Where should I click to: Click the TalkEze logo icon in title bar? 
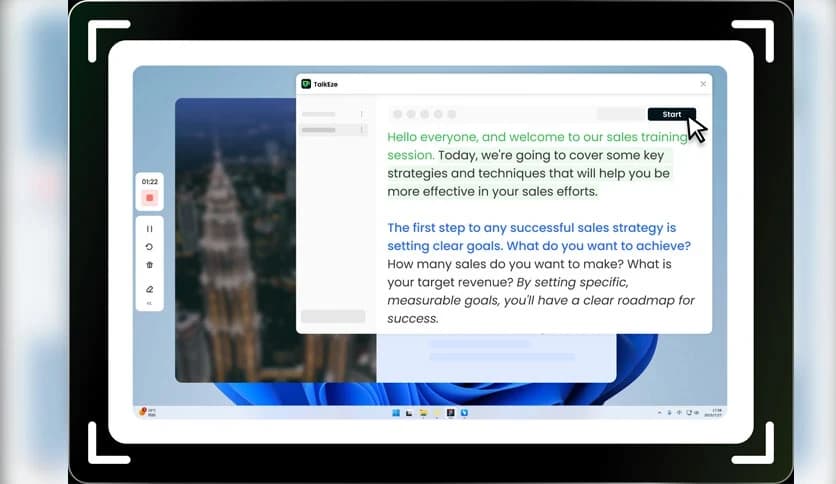click(x=306, y=84)
